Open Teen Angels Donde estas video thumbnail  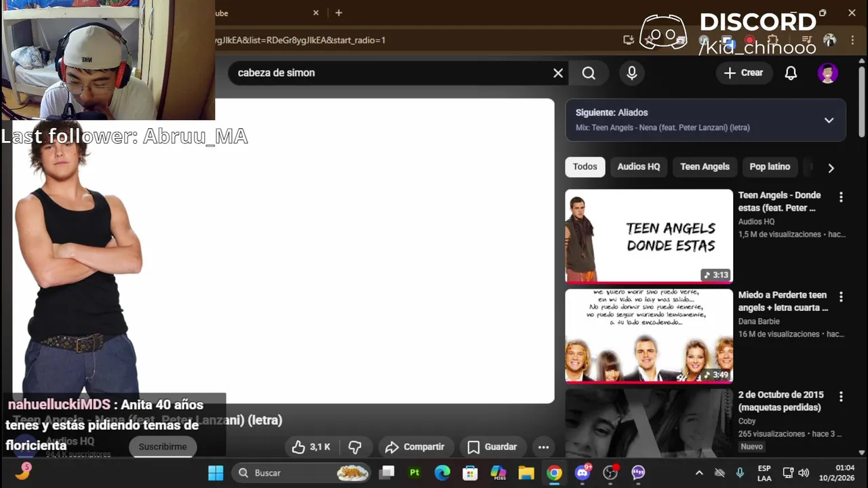pyautogui.click(x=649, y=236)
